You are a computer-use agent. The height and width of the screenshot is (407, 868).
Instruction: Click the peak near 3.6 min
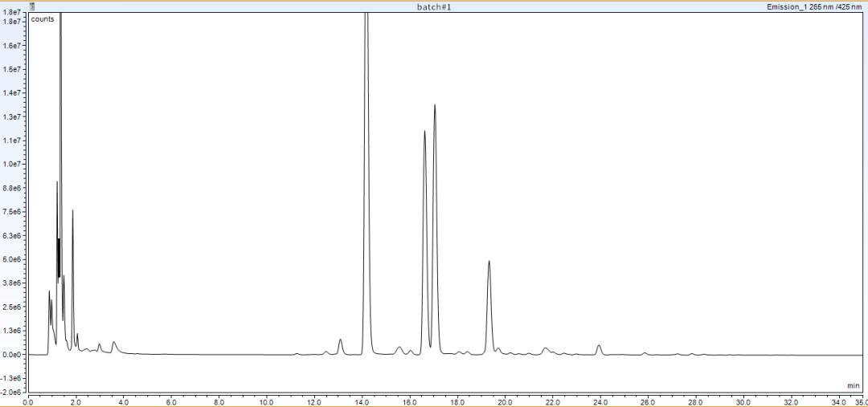coord(114,343)
